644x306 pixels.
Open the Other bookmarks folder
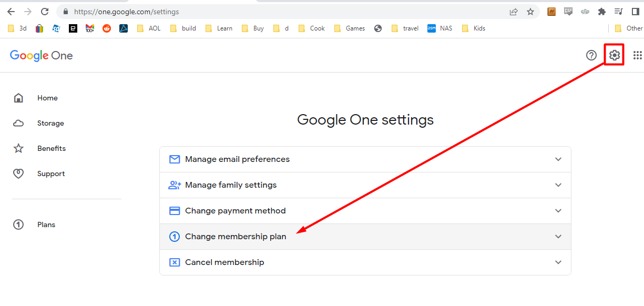(628, 28)
